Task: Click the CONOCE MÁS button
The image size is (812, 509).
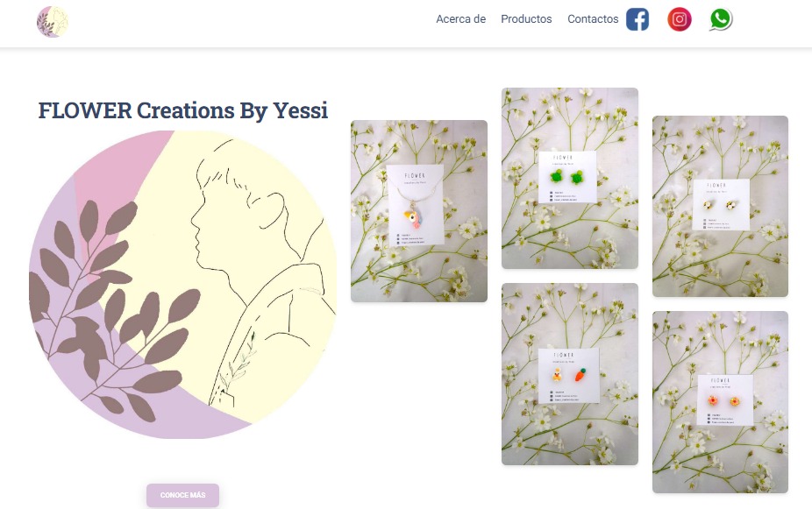Action: point(182,495)
